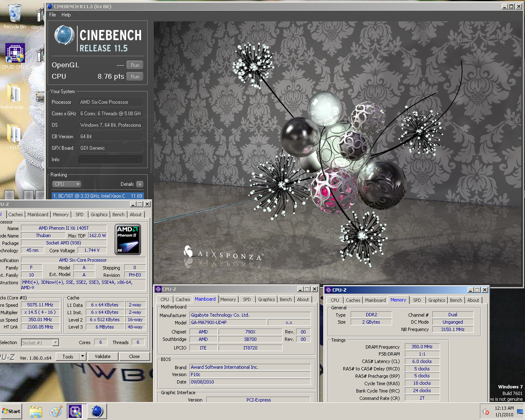The width and height of the screenshot is (525, 420).
Task: Click the Memory CPU-Z window title icon
Action: click(x=328, y=290)
